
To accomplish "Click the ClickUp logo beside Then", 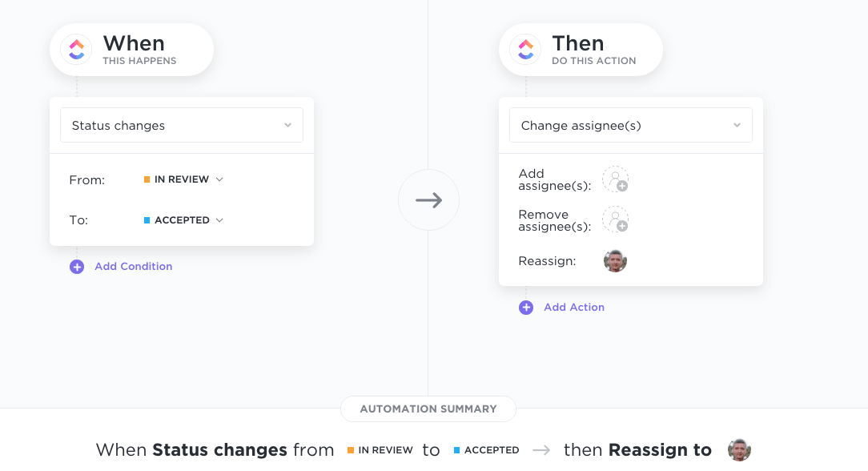I will 525,49.
